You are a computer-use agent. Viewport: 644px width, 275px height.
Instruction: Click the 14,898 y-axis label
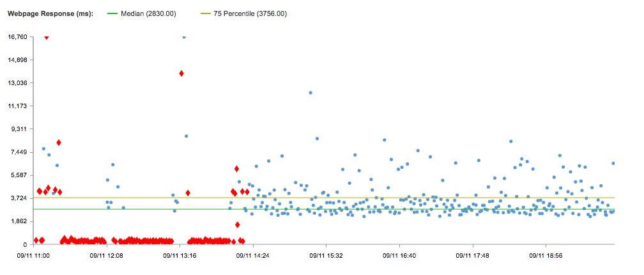[x=18, y=59]
